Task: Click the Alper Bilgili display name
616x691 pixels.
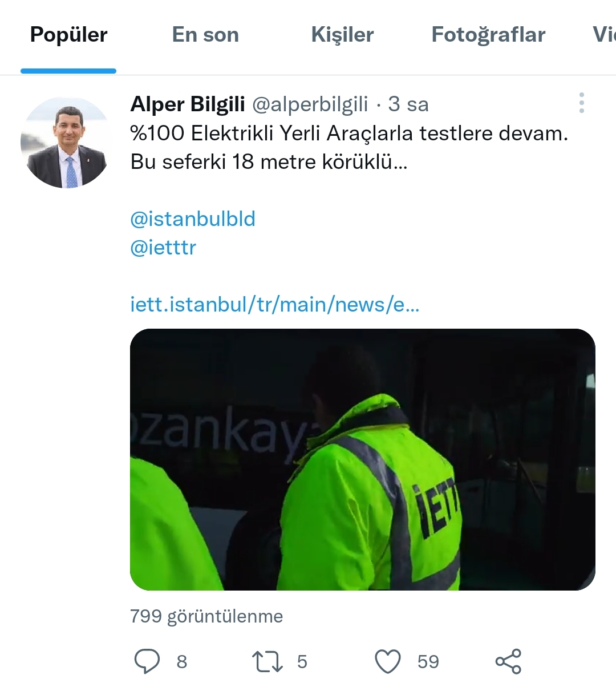Action: [x=188, y=104]
